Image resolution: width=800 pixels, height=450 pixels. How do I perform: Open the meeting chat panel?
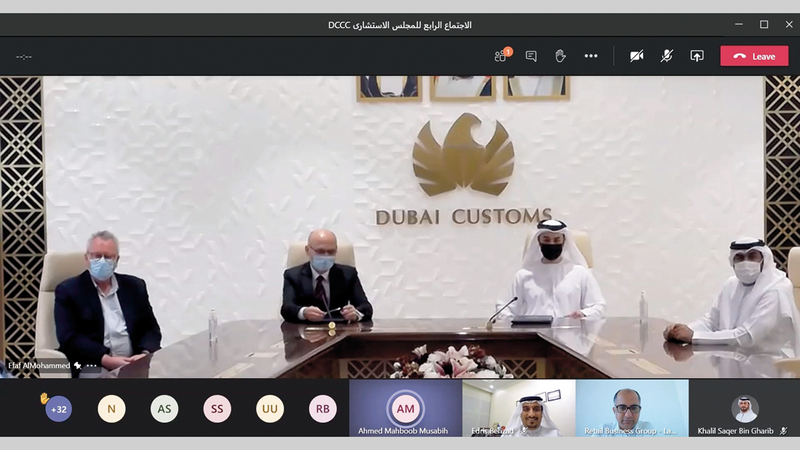[531, 56]
